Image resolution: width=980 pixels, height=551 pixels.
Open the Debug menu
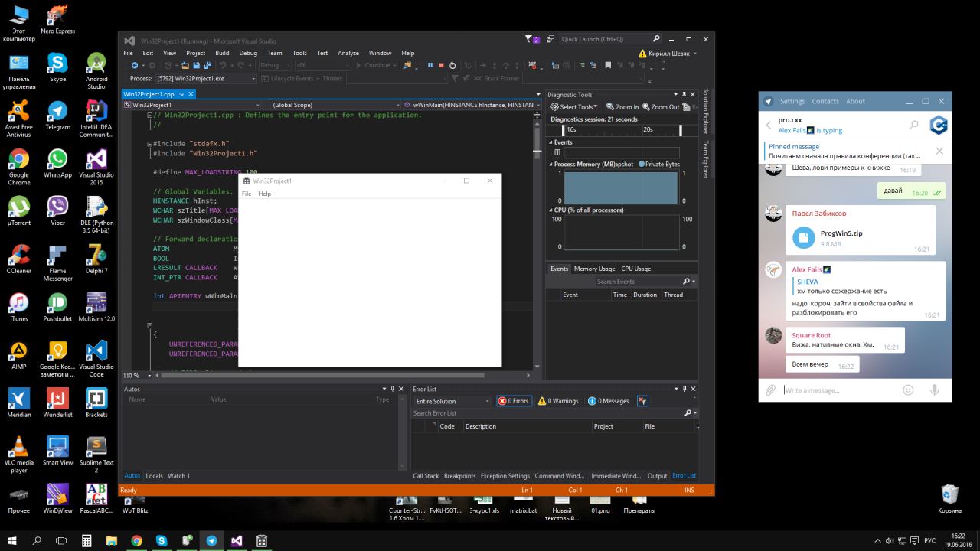[x=247, y=53]
